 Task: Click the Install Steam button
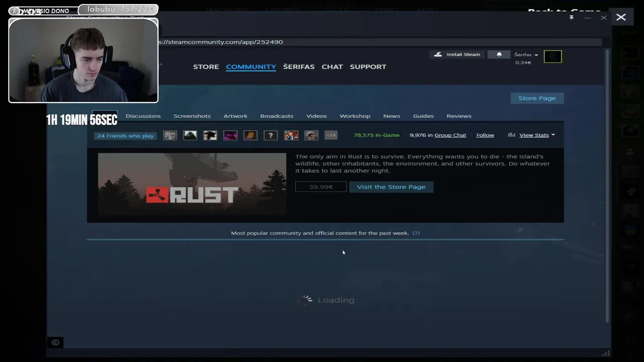(x=457, y=54)
